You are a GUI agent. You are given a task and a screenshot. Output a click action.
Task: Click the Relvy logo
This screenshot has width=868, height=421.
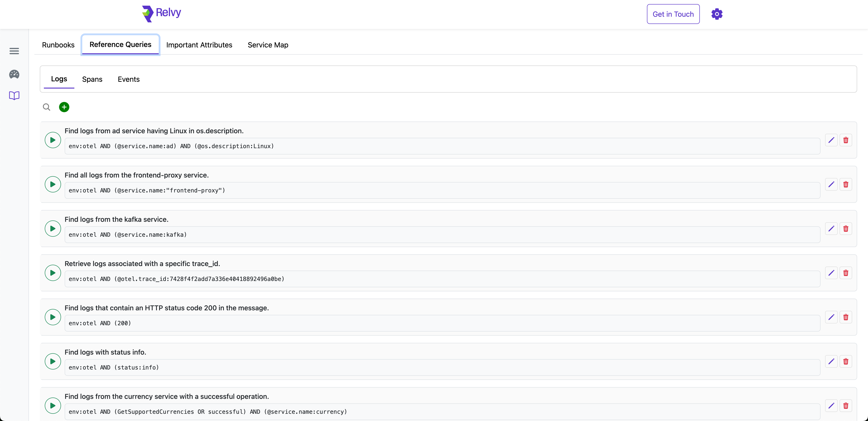(x=161, y=14)
